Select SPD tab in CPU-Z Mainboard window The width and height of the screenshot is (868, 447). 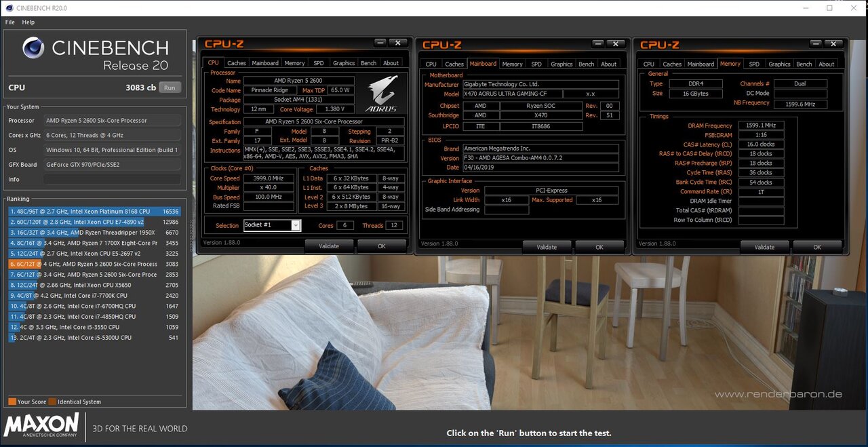[536, 64]
